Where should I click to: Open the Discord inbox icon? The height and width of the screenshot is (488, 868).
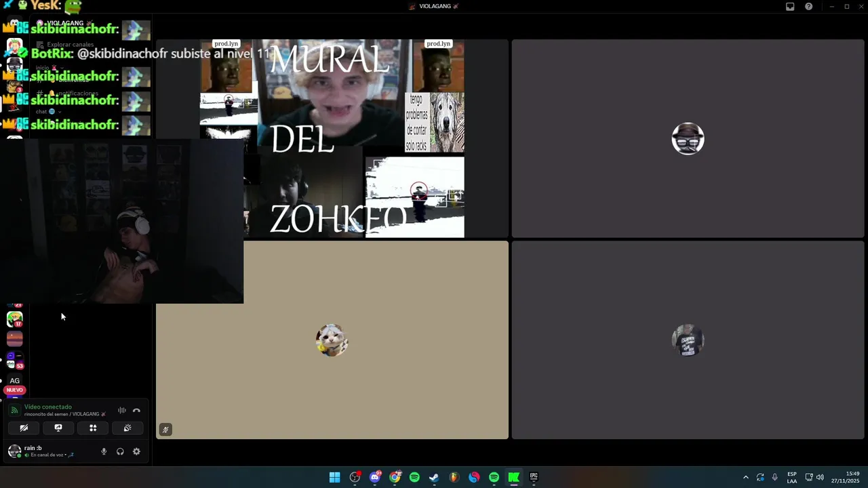coord(790,6)
